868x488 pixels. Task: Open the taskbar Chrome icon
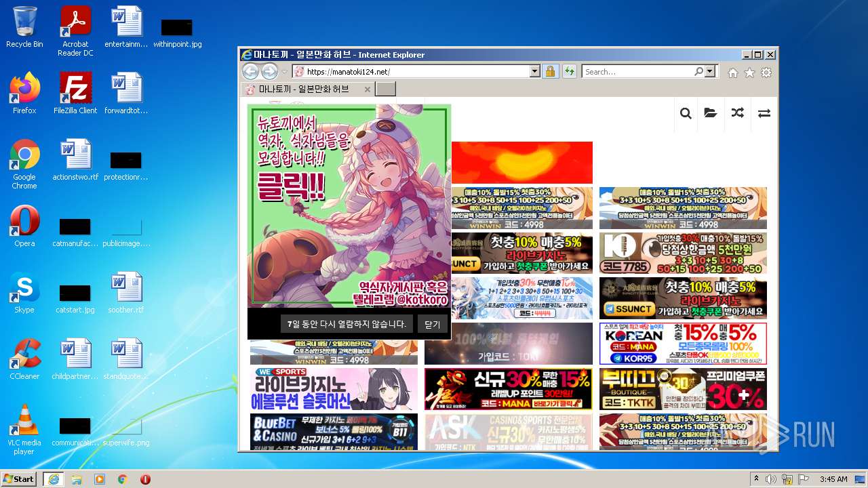[x=123, y=479]
